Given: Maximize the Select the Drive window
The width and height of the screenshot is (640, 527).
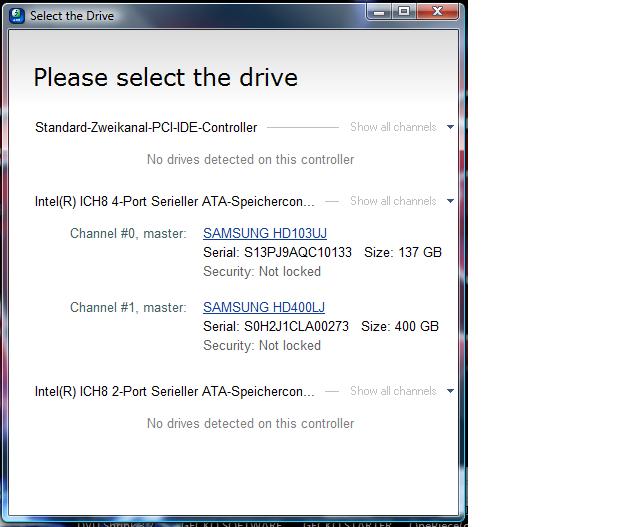Looking at the screenshot, I should pos(404,11).
